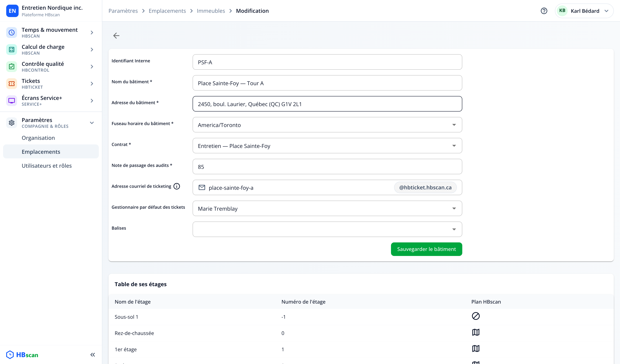Viewport: 620px width, 364px height.
Task: Click the envelope icon in email field
Action: 202,187
